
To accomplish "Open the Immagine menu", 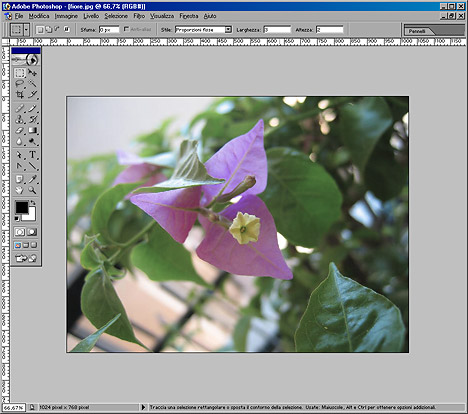I will [x=66, y=16].
